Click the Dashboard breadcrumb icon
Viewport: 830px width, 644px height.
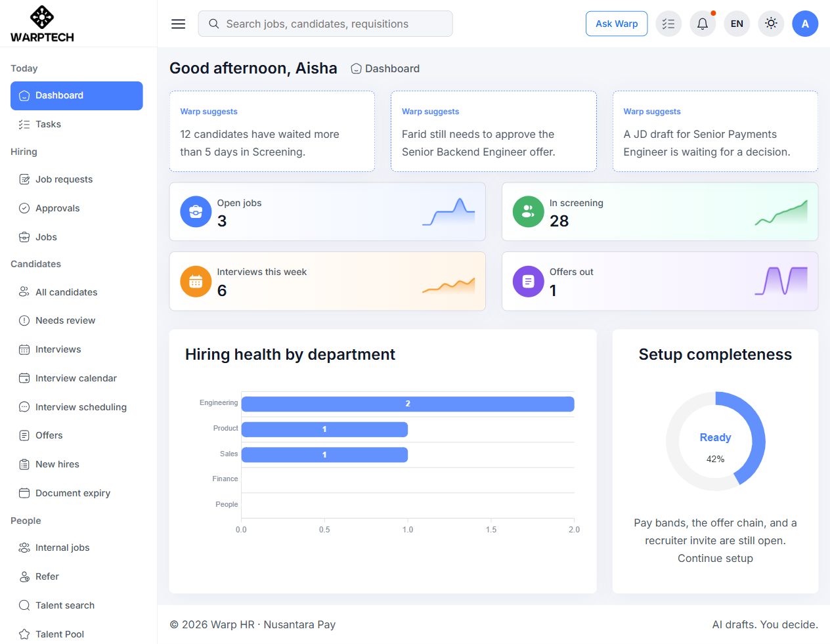point(356,68)
